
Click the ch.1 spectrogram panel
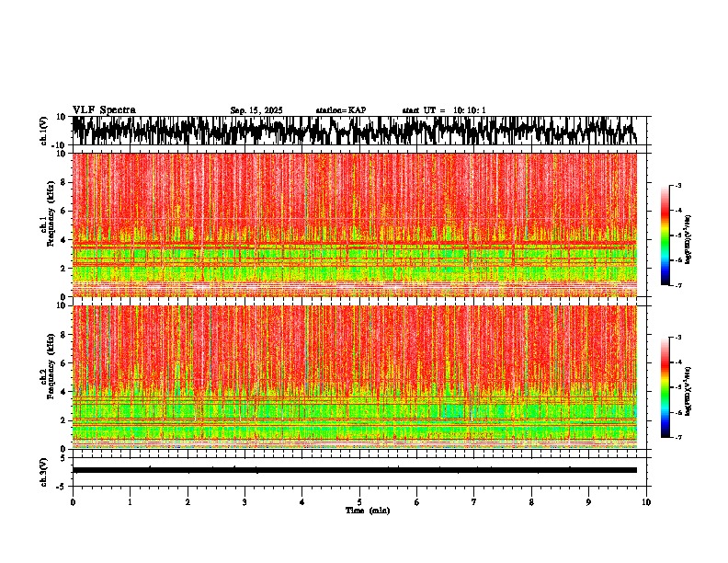coord(355,224)
